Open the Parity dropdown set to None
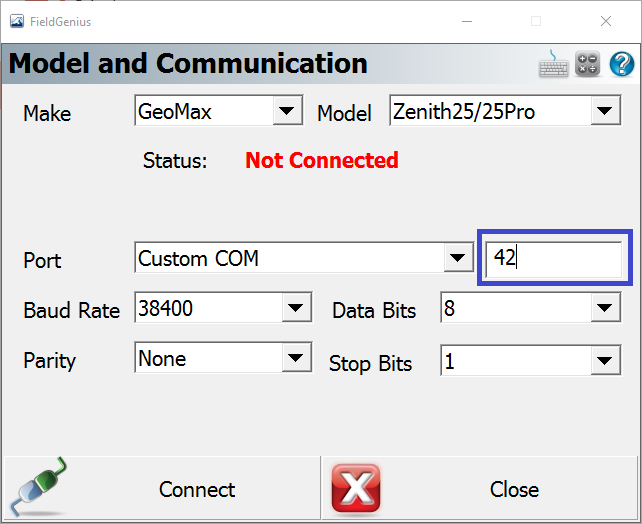The image size is (642, 524). (296, 358)
